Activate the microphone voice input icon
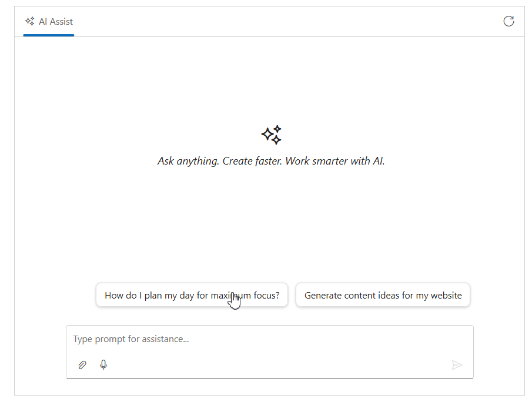 [103, 365]
